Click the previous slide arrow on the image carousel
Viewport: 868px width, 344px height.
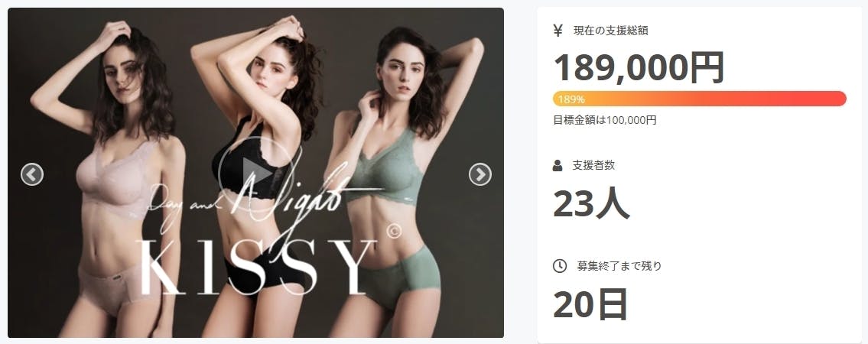32,174
